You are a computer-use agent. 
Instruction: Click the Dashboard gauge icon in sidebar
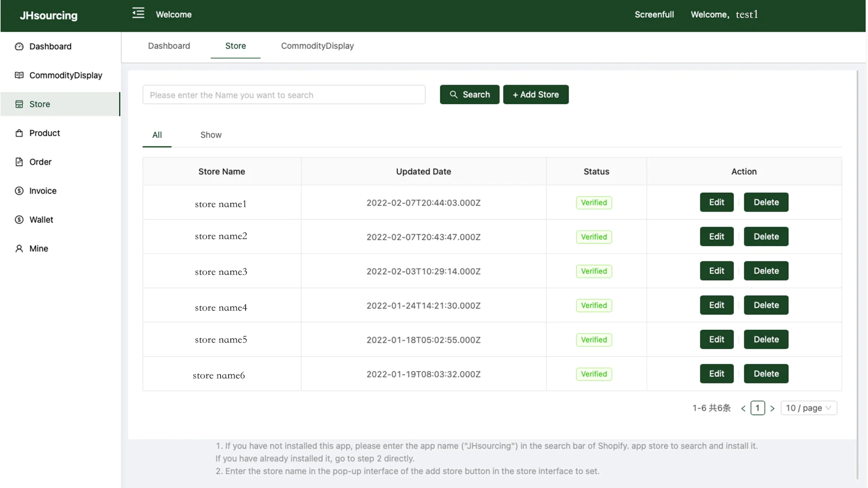click(x=19, y=47)
